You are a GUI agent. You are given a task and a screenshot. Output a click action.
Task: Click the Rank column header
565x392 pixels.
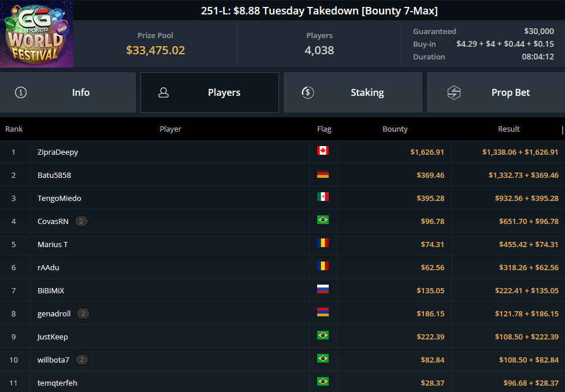click(x=14, y=129)
